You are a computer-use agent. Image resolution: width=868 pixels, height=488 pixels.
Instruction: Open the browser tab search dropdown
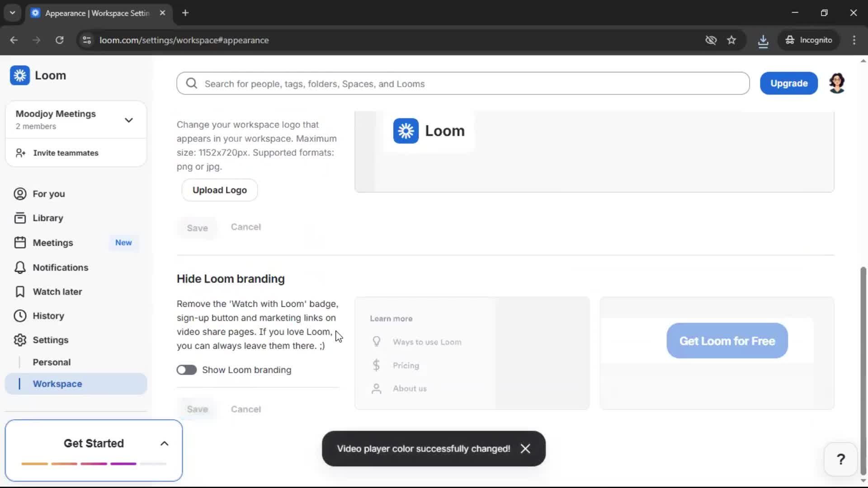(12, 13)
